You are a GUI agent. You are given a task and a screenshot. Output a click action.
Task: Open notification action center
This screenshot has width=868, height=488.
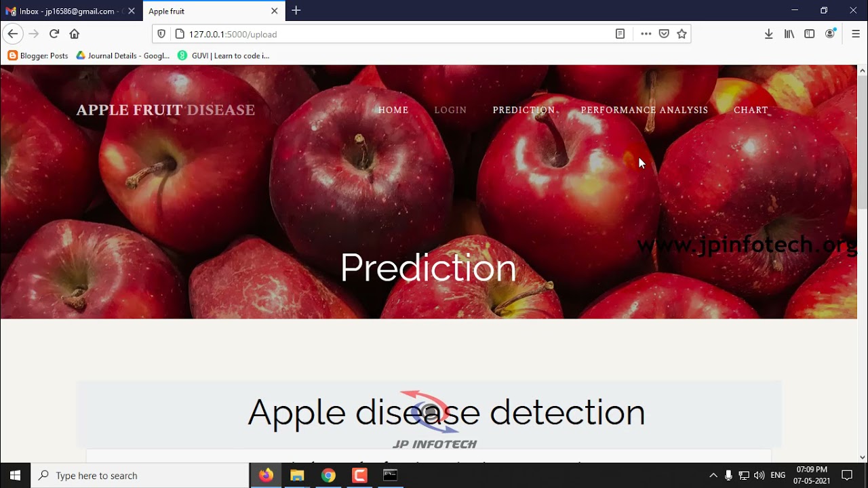[x=847, y=475]
